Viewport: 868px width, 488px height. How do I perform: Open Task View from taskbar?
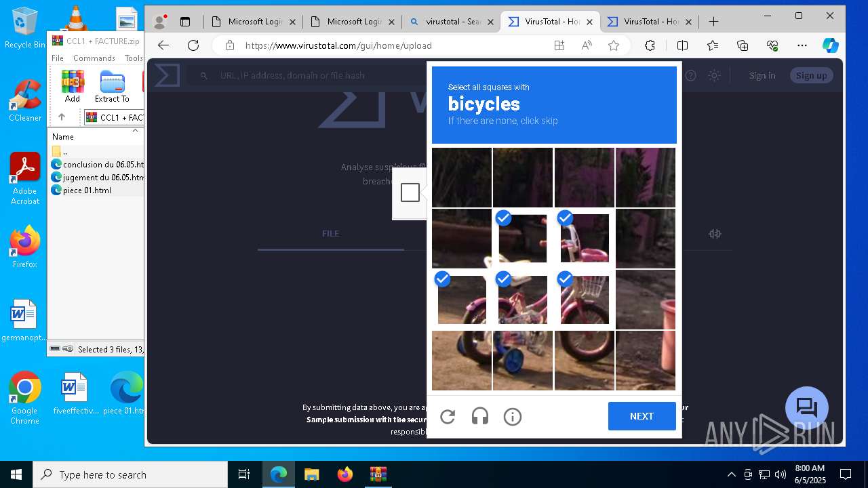point(244,474)
